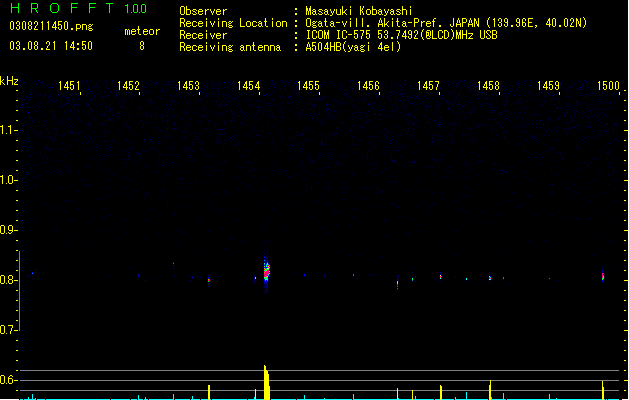Click the meteor echo at 1500

click(603, 276)
